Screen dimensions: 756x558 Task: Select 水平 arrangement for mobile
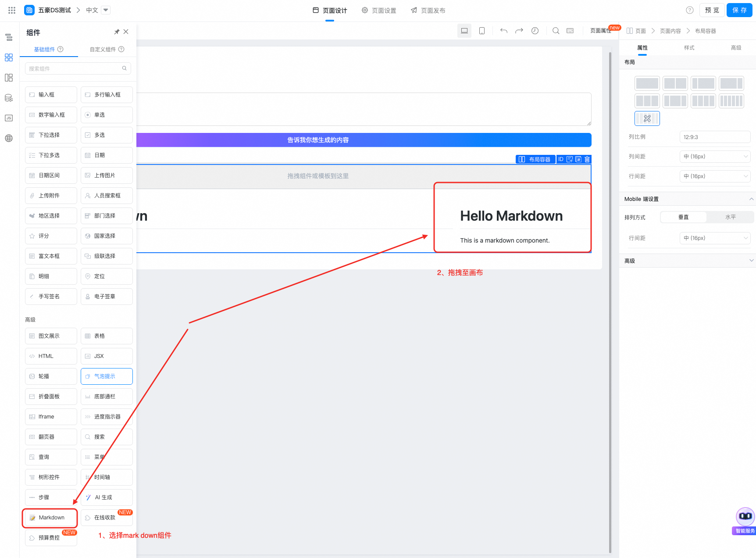pyautogui.click(x=730, y=217)
